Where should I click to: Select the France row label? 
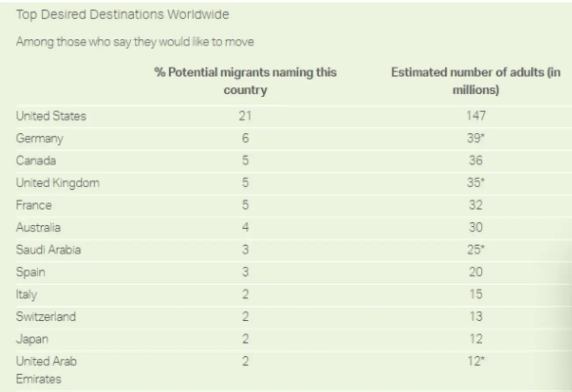click(34, 205)
